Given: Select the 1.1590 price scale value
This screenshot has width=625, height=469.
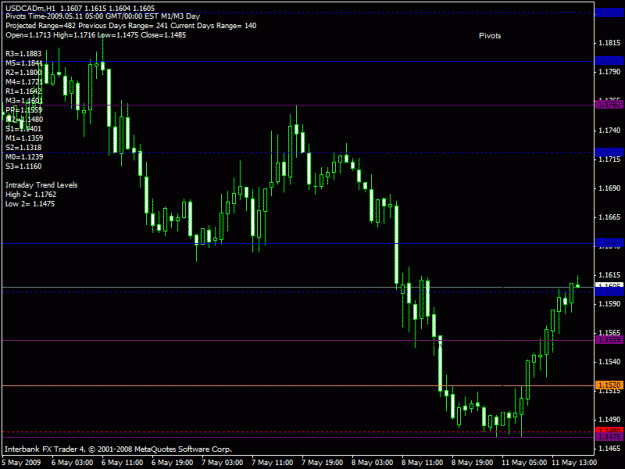Looking at the screenshot, I should click(x=609, y=304).
